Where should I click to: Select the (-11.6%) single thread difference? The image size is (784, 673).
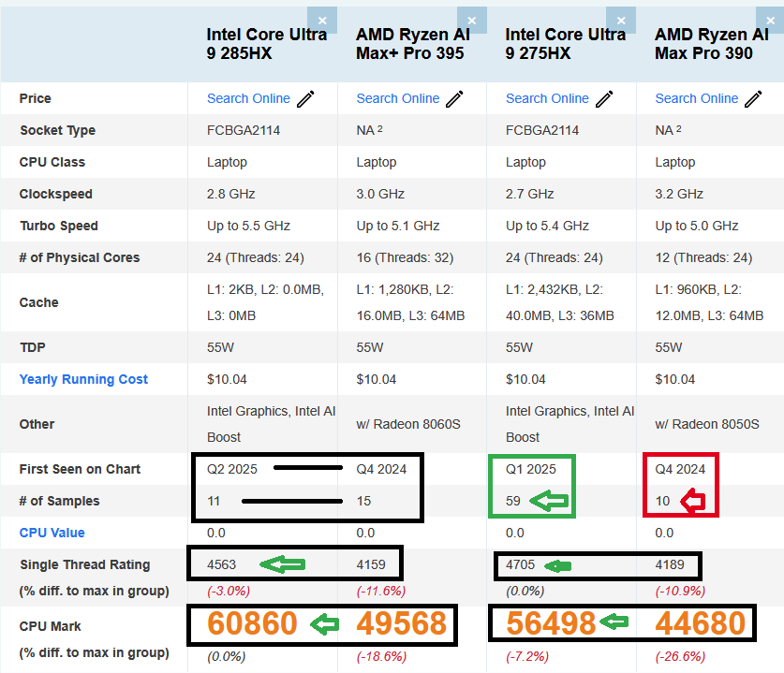(x=381, y=591)
